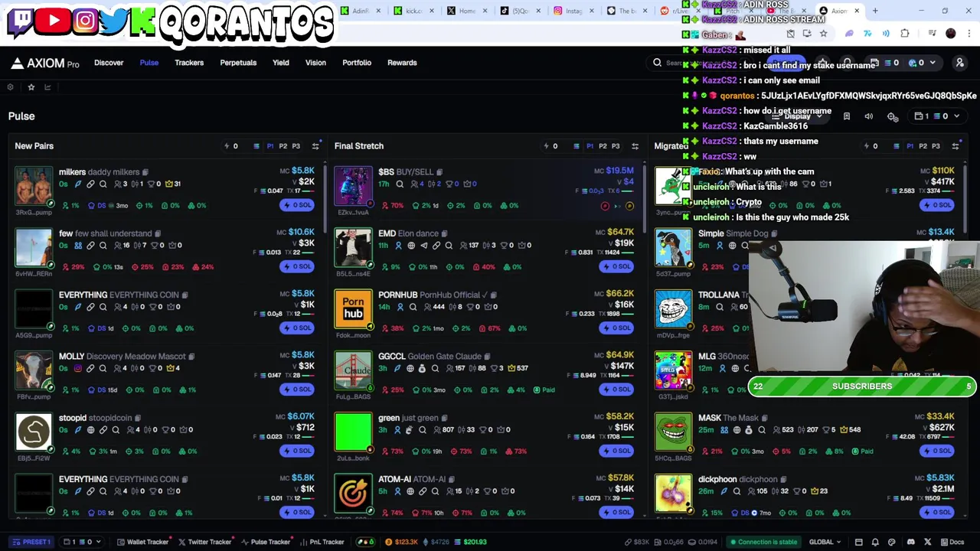Open the notifications bell in the bottom bar

click(x=875, y=542)
